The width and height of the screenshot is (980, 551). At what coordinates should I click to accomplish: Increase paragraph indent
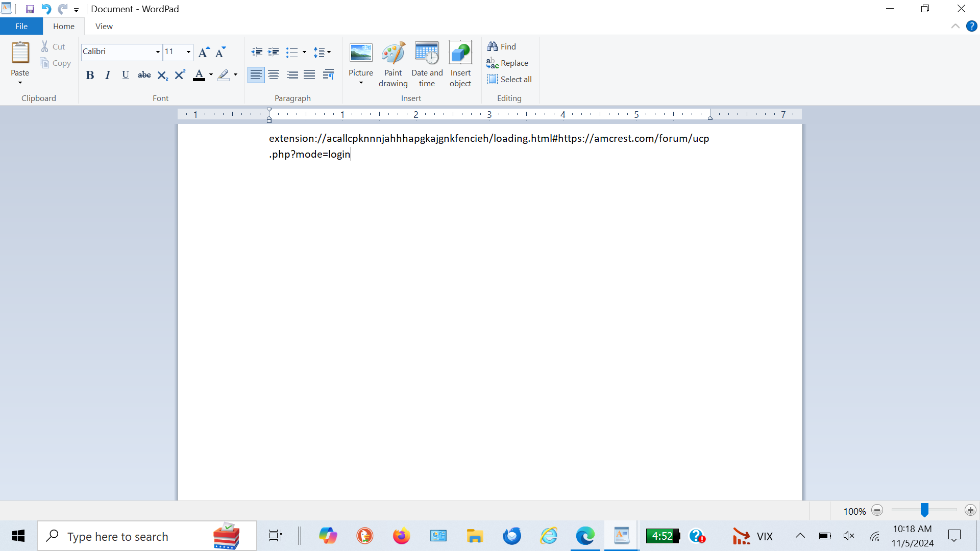tap(274, 52)
